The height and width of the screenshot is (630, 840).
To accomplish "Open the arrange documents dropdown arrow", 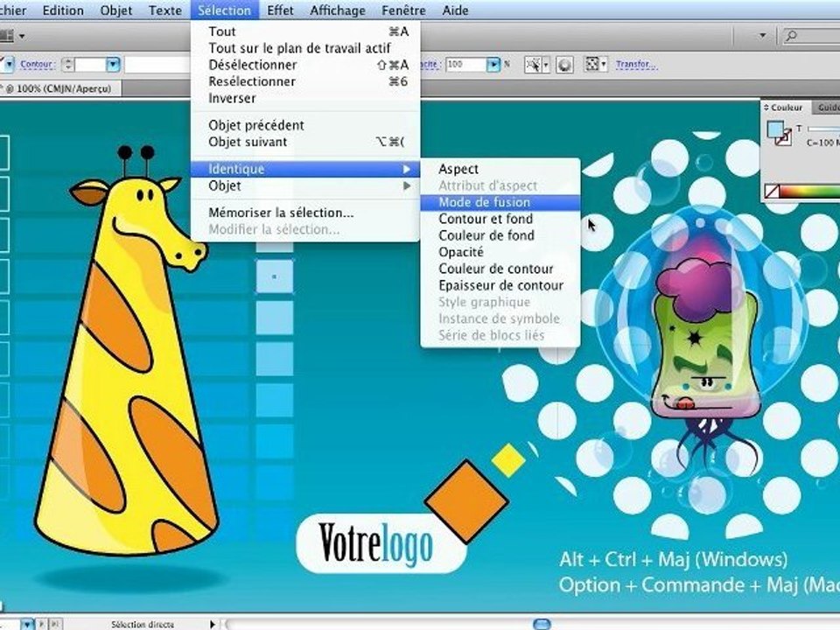I will coord(22,37).
